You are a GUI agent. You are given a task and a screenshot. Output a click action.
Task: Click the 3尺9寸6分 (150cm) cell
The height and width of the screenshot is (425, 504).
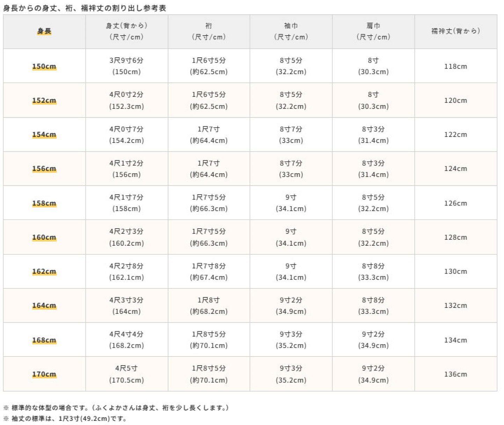(x=127, y=66)
